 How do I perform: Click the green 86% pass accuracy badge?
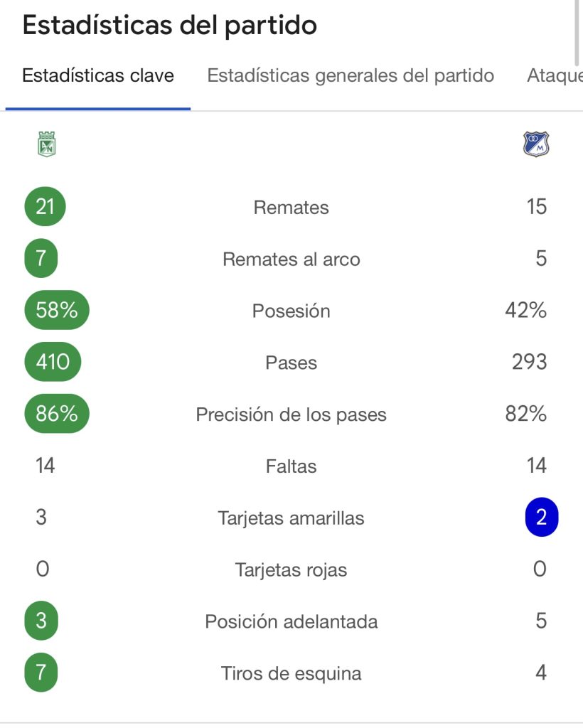(57, 414)
